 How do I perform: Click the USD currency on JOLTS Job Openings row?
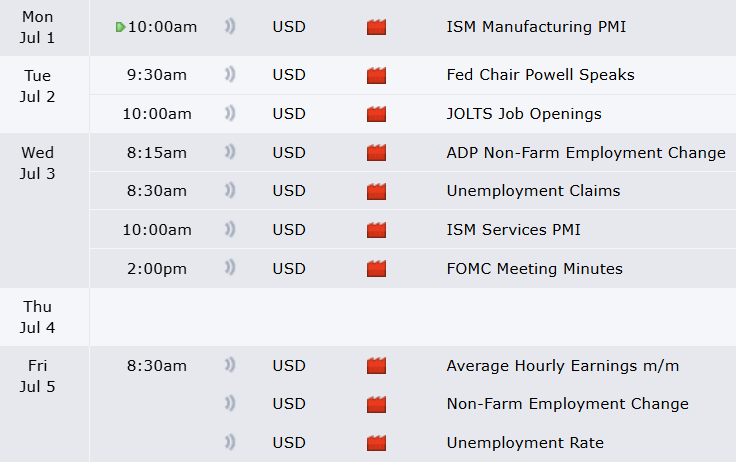tap(289, 114)
